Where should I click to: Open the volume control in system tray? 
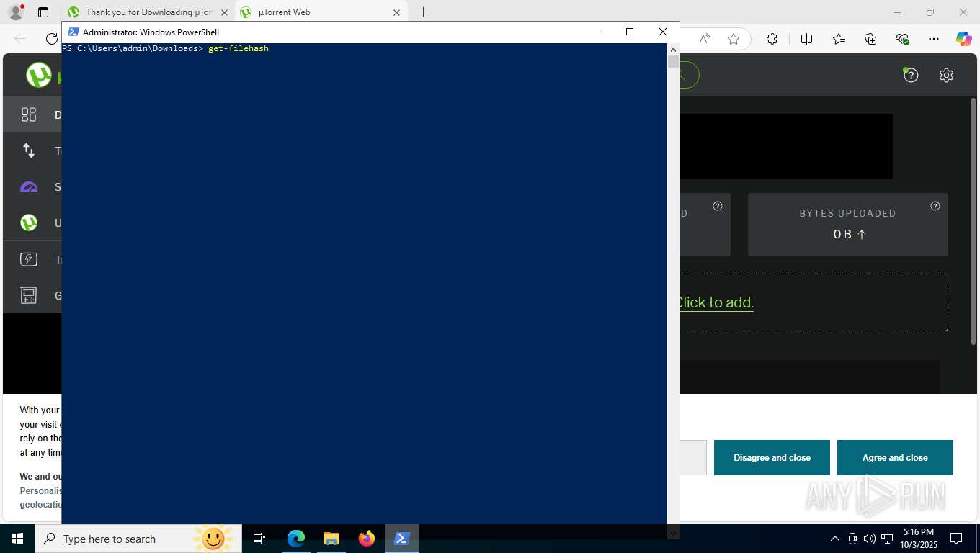[x=869, y=539]
